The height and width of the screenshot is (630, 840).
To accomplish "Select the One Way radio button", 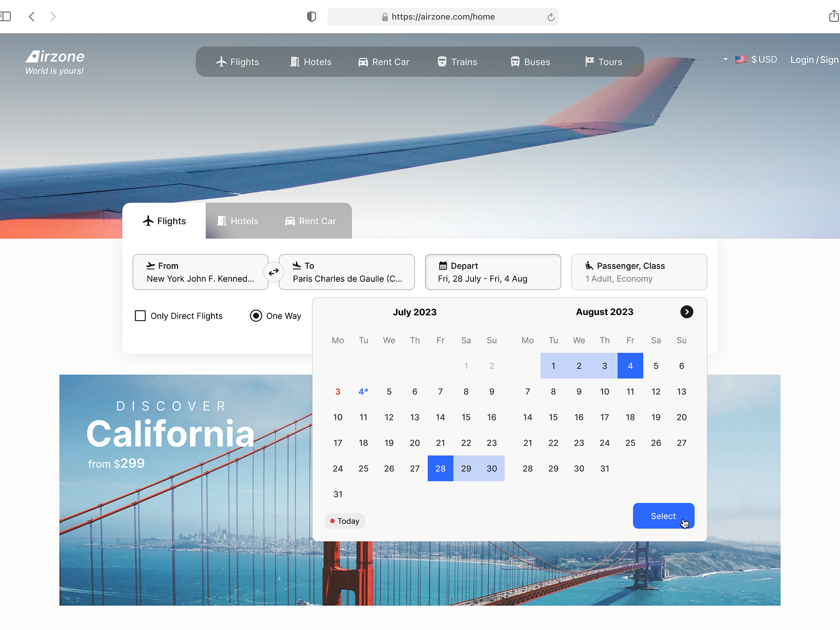I will click(x=256, y=316).
